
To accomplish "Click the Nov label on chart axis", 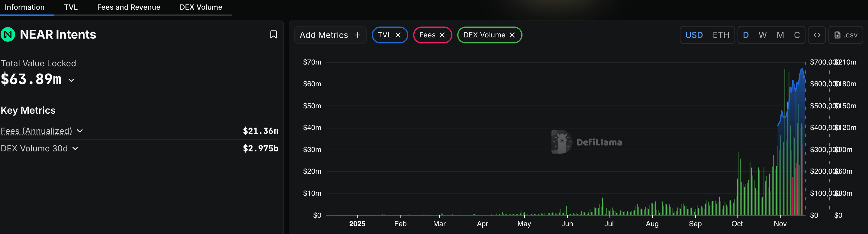I will point(780,224).
